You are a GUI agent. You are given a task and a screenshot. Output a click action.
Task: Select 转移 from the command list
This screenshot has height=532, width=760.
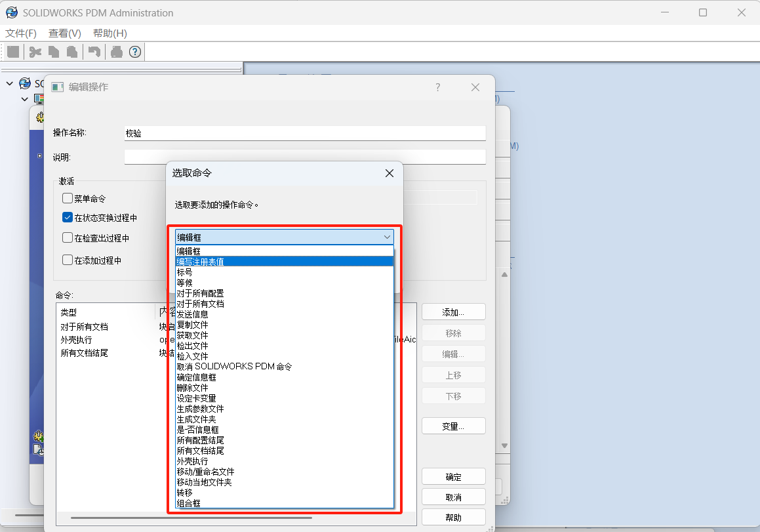[x=284, y=493]
